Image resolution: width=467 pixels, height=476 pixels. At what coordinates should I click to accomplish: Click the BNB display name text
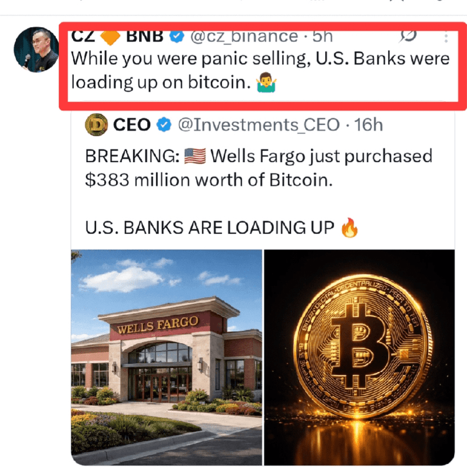(x=145, y=37)
